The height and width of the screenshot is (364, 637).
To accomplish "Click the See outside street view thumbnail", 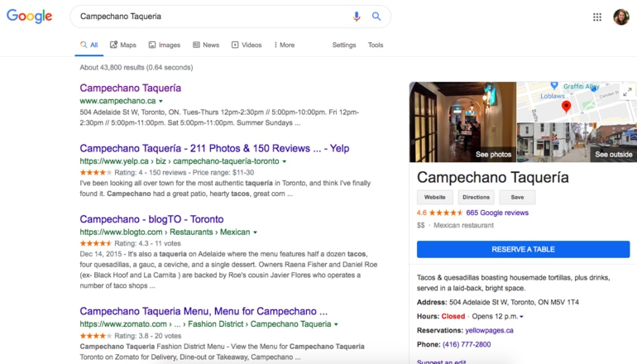I will tap(577, 142).
